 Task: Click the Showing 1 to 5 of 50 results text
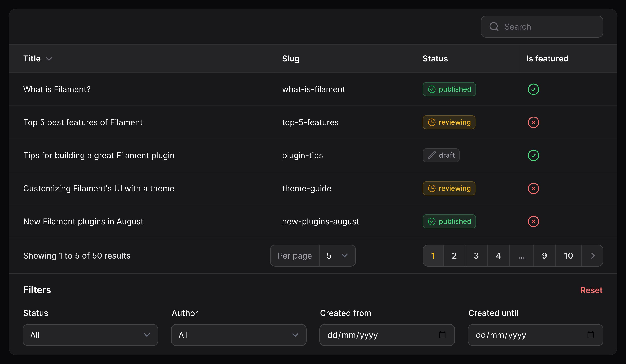77,256
